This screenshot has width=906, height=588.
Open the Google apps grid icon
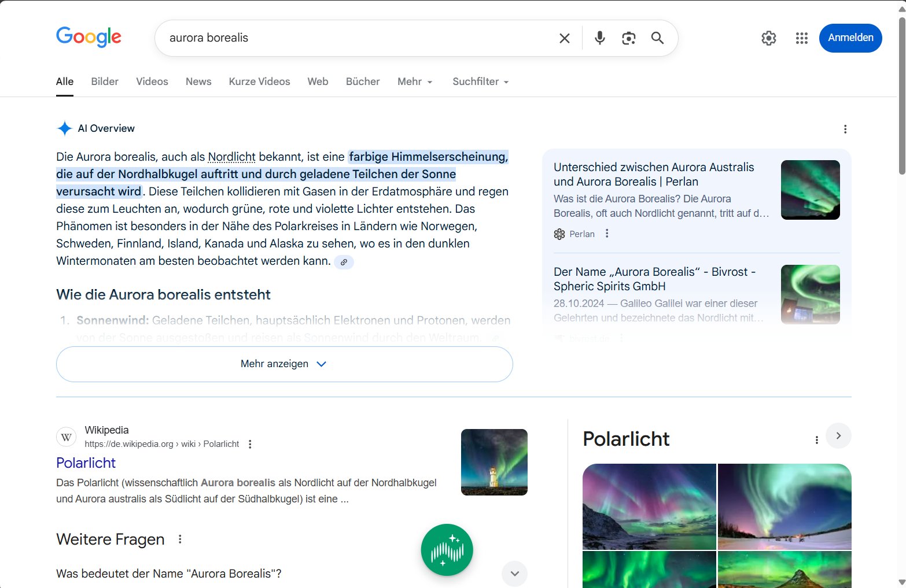(801, 38)
